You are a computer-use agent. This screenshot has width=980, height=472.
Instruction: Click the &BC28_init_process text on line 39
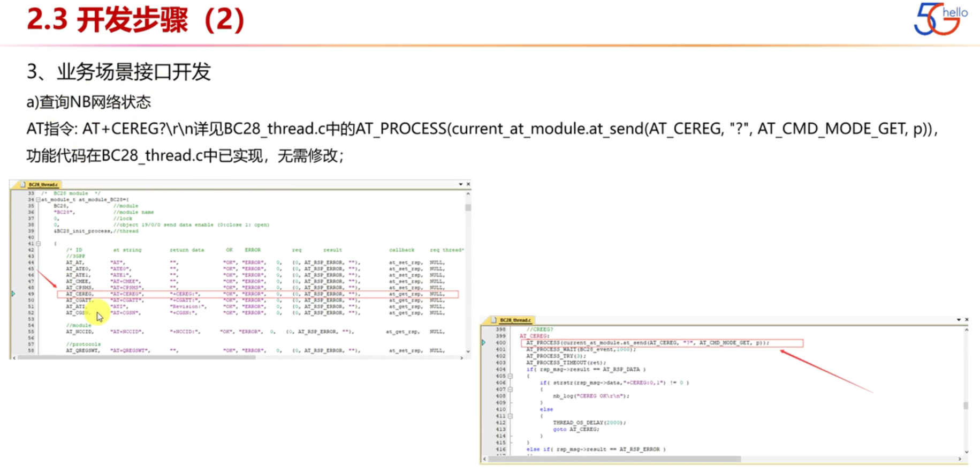(83, 231)
